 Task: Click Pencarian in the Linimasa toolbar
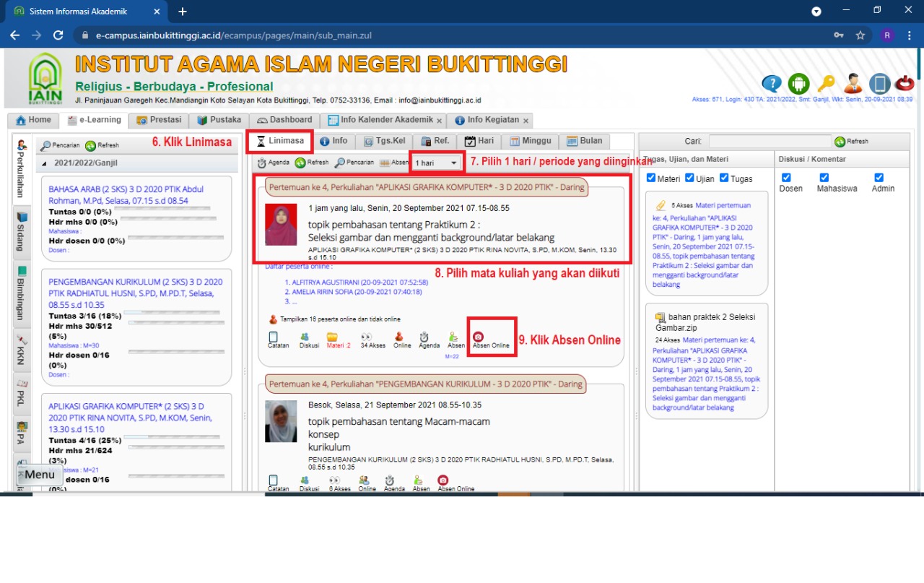354,163
